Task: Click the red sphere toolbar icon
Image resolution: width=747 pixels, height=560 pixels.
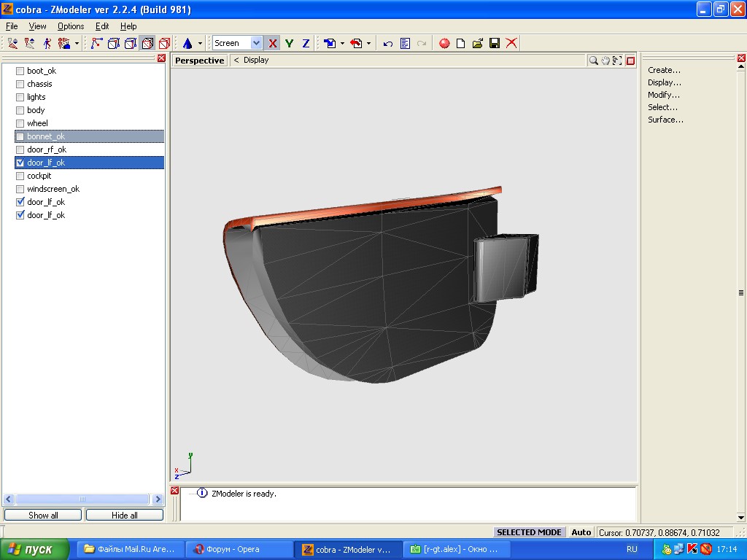Action: [x=444, y=44]
